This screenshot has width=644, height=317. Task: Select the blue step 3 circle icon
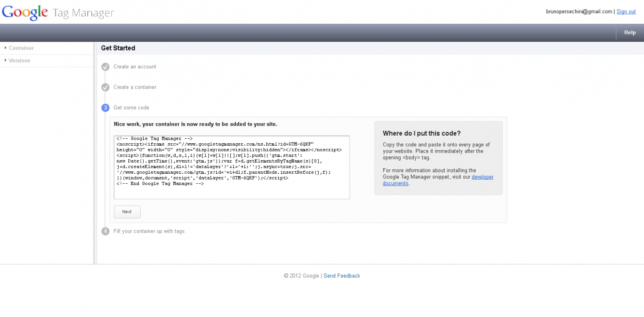coord(106,108)
